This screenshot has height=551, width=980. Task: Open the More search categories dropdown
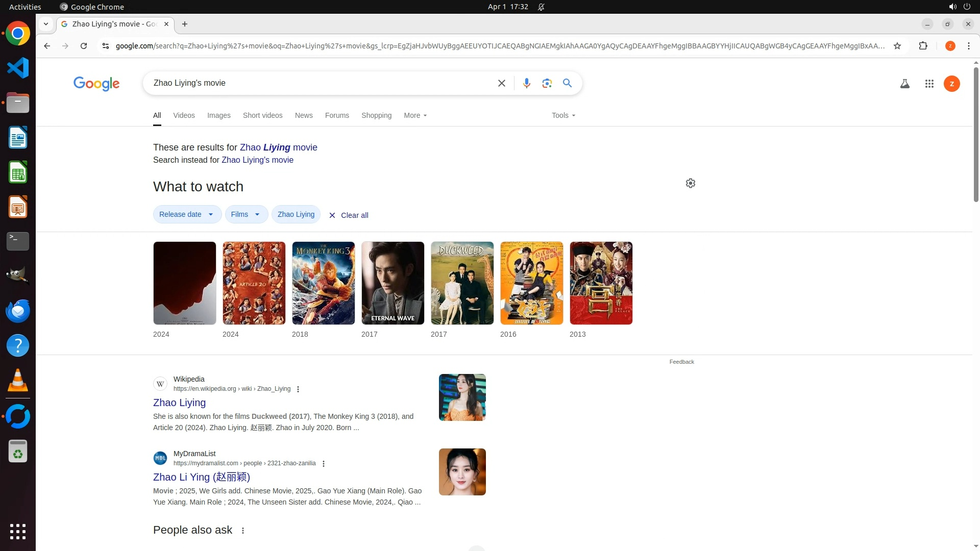click(415, 115)
